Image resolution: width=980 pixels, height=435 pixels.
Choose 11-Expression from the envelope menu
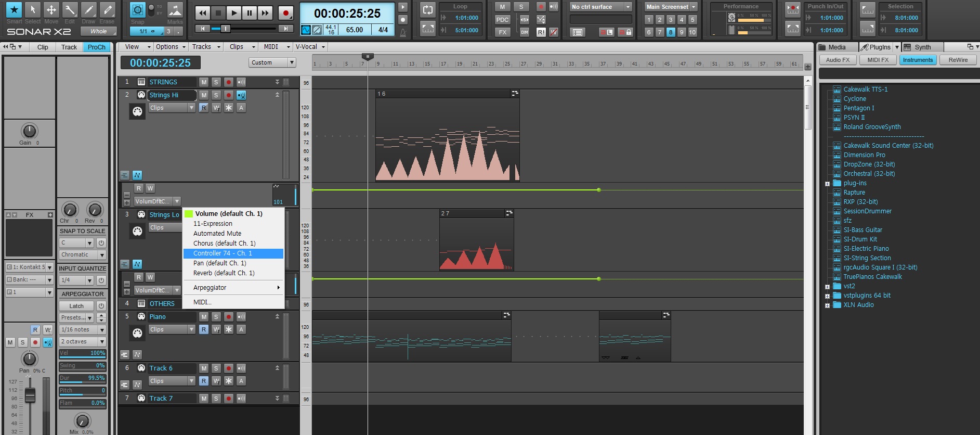pyautogui.click(x=233, y=224)
